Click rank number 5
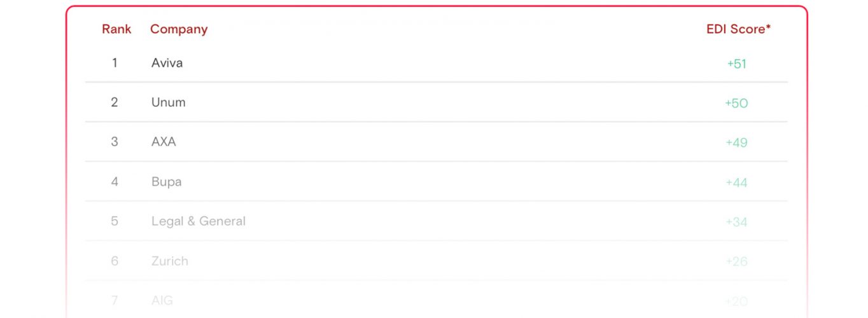This screenshot has height=318, width=868. pyautogui.click(x=115, y=221)
